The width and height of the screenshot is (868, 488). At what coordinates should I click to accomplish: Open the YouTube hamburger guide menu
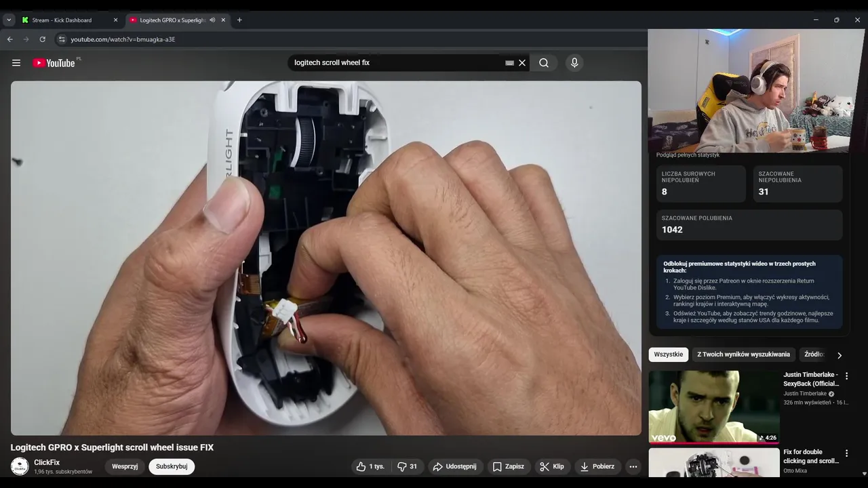tap(16, 63)
